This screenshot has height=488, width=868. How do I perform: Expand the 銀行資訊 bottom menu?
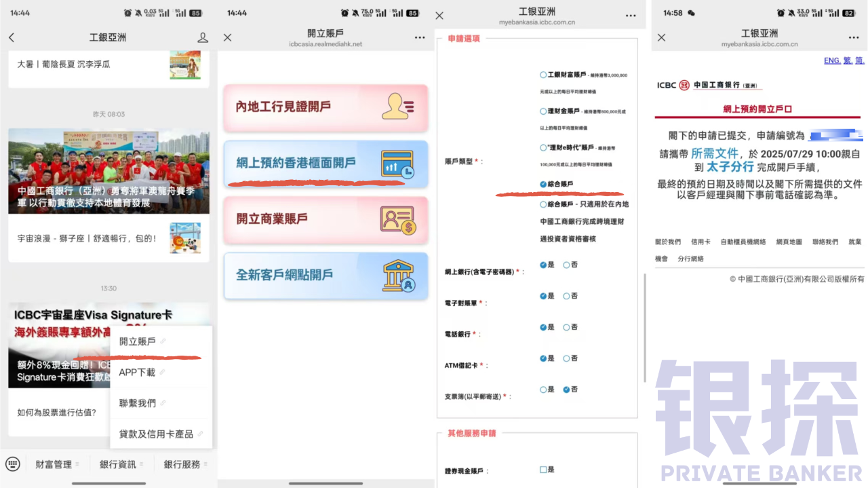[121, 464]
